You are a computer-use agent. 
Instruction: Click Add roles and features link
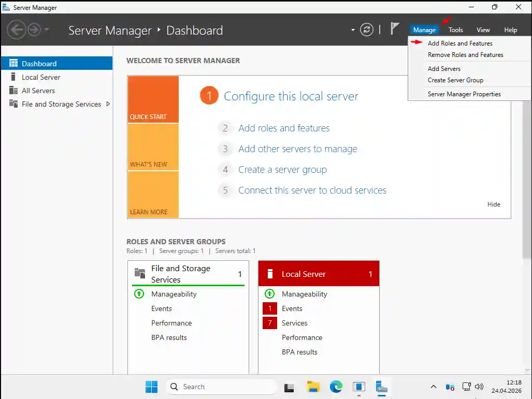click(284, 128)
